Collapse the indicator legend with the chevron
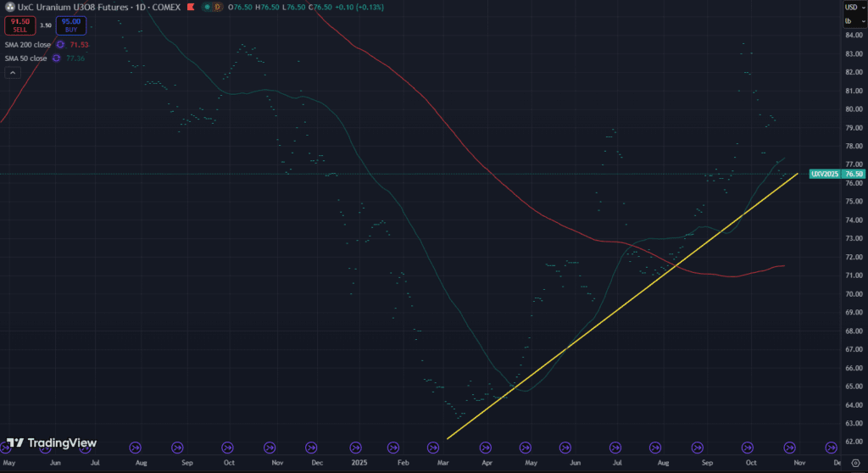Viewport: 868px width, 473px height. [14, 73]
